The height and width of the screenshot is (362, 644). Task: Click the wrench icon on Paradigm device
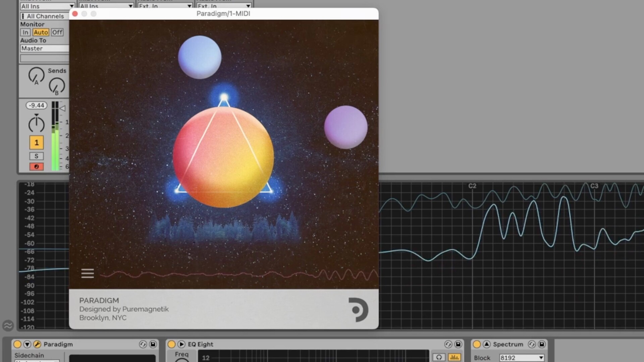click(37, 344)
